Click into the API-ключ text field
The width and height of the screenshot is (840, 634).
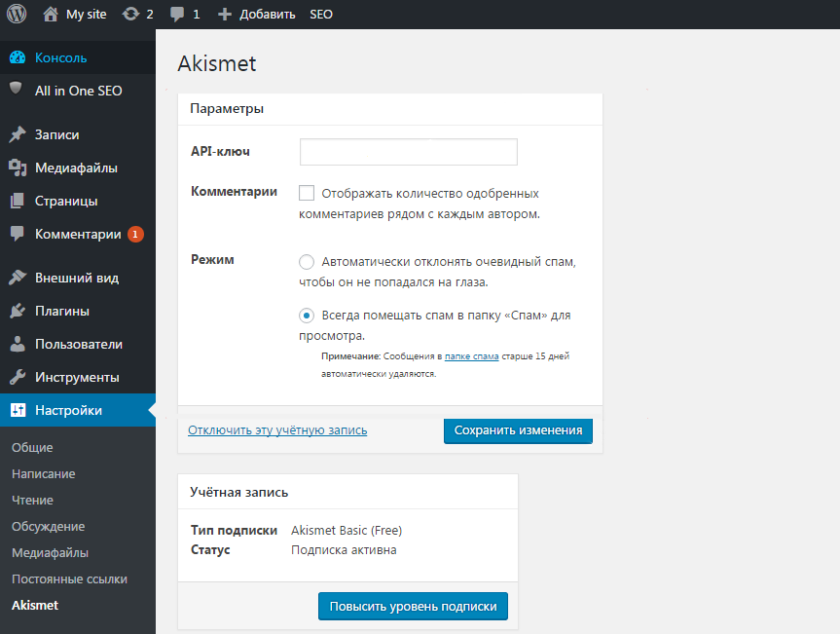click(x=408, y=153)
